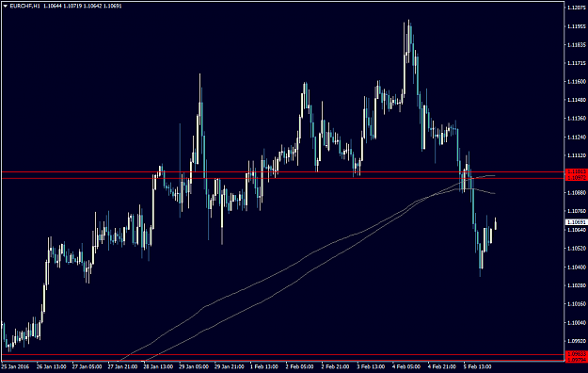Click the EURCHF,H1 chart symbol label
Viewport: 588px width, 373px height.
(x=24, y=6)
